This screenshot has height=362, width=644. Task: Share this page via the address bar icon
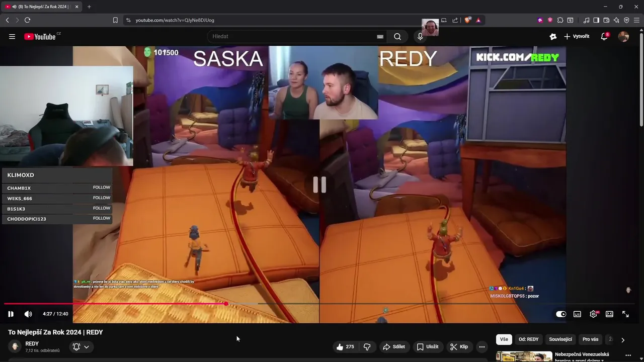click(455, 20)
